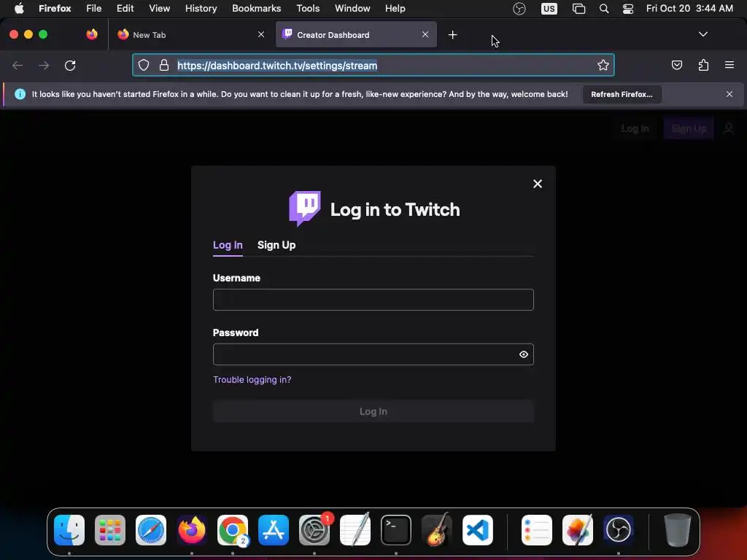
Task: Open Launchpad from the Dock
Action: coord(110,530)
